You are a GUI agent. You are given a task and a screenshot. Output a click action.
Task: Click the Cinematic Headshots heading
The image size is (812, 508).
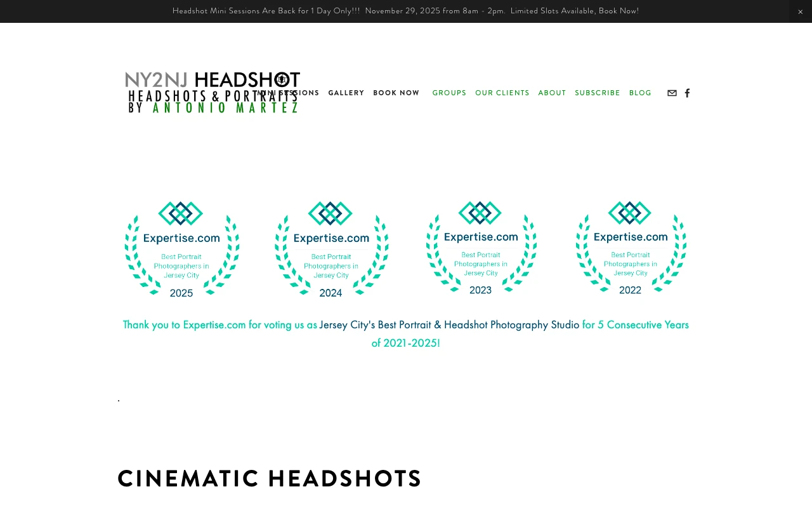[x=270, y=478]
